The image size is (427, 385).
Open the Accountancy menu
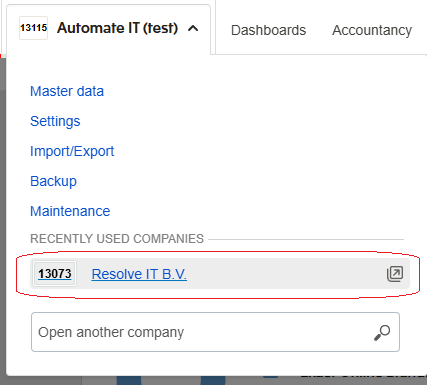(372, 30)
